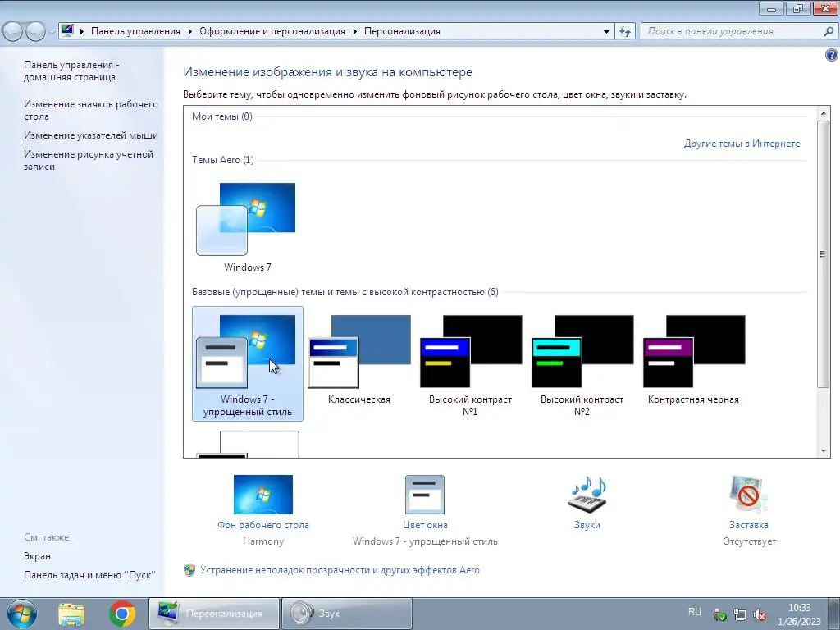Open Панель задач и меню Пуск link
840x630 pixels.
click(89, 575)
